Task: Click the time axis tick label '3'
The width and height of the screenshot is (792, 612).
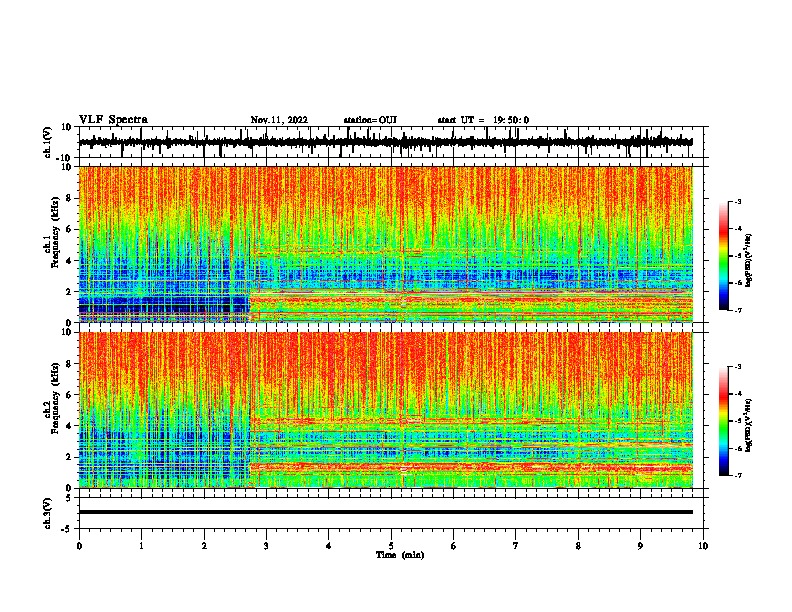Action: coord(266,546)
